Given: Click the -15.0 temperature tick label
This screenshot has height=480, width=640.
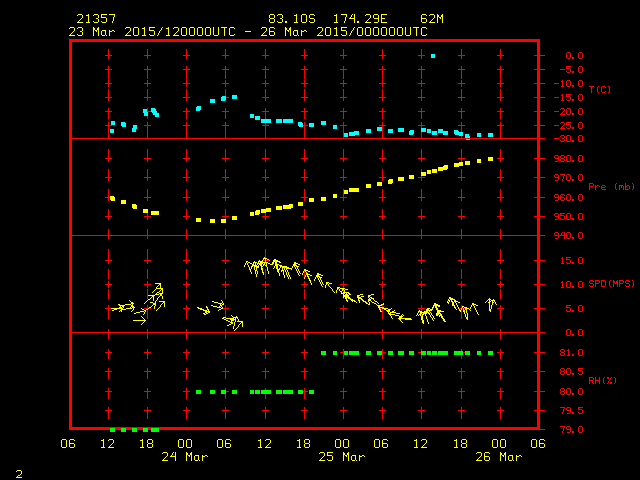Looking at the screenshot, I should 569,98.
